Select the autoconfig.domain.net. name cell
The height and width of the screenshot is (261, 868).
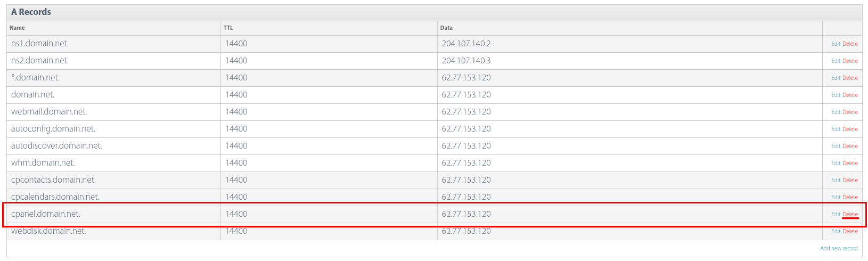(x=114, y=129)
